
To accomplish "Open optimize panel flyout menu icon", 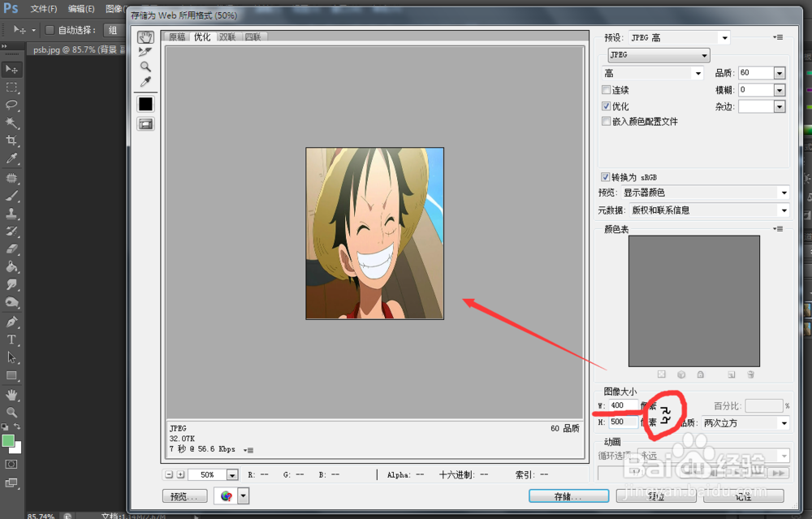I will coord(778,37).
